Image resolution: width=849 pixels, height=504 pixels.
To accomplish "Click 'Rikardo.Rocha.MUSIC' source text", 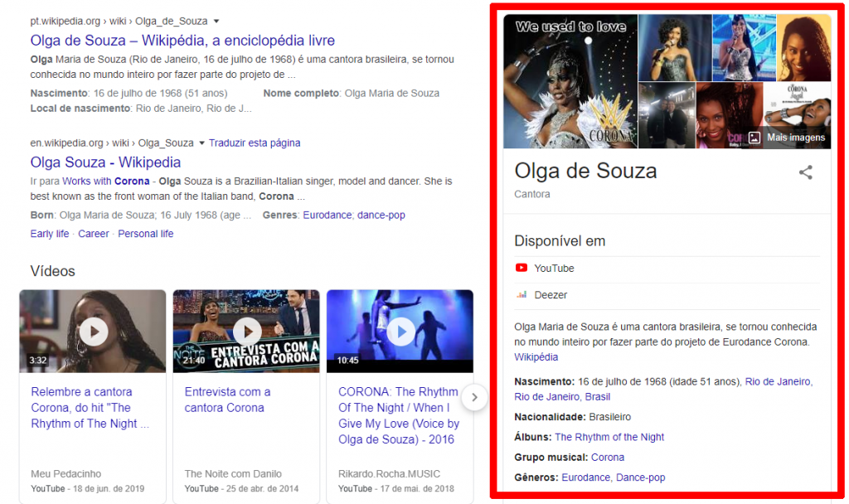I will [x=390, y=474].
